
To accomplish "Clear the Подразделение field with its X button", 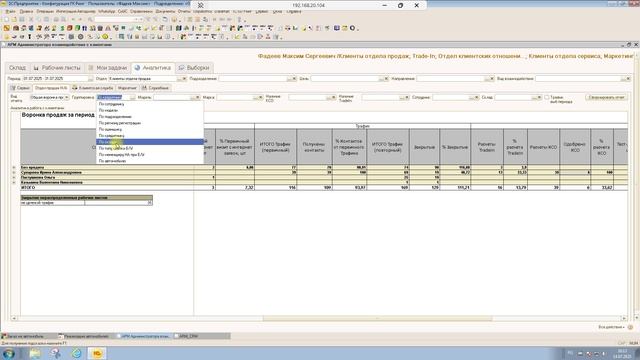I will [x=294, y=79].
